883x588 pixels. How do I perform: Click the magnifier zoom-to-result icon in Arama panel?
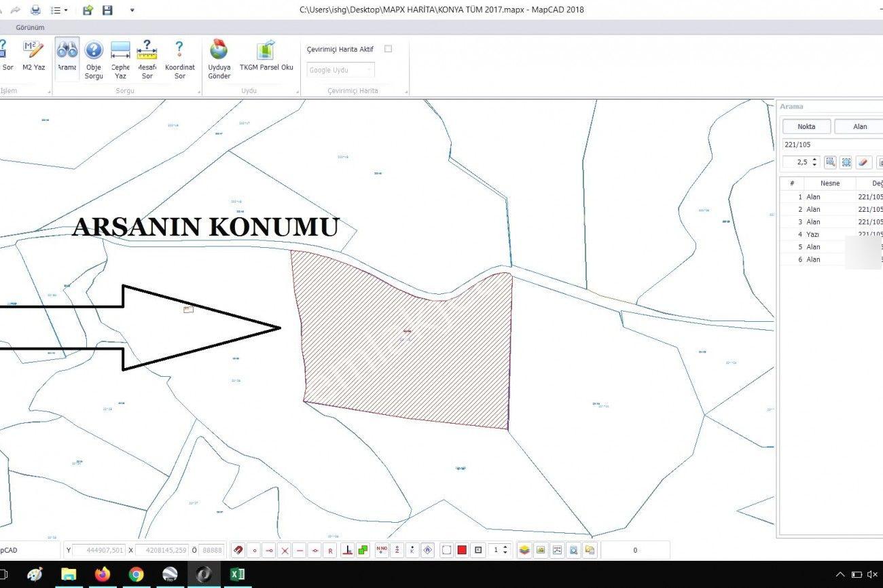(x=830, y=162)
